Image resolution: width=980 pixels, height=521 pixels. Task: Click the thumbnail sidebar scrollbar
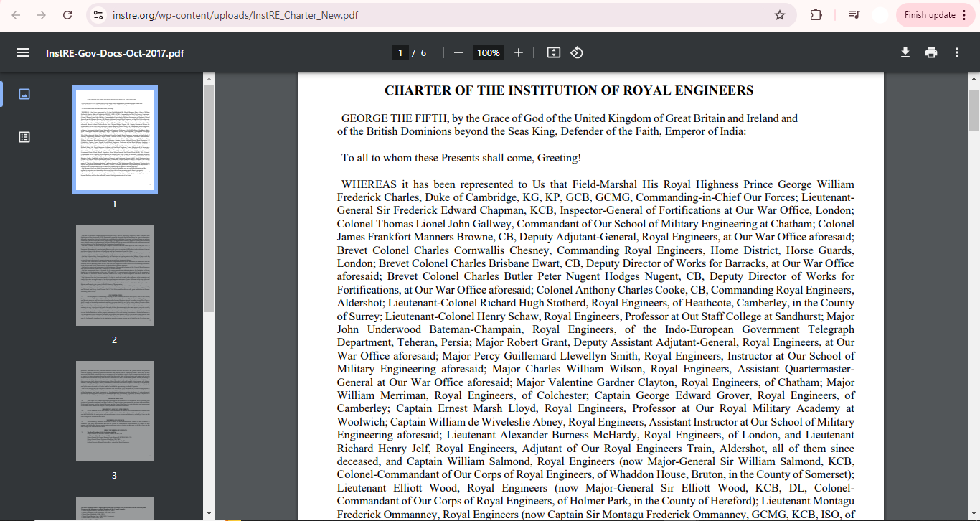(209, 197)
